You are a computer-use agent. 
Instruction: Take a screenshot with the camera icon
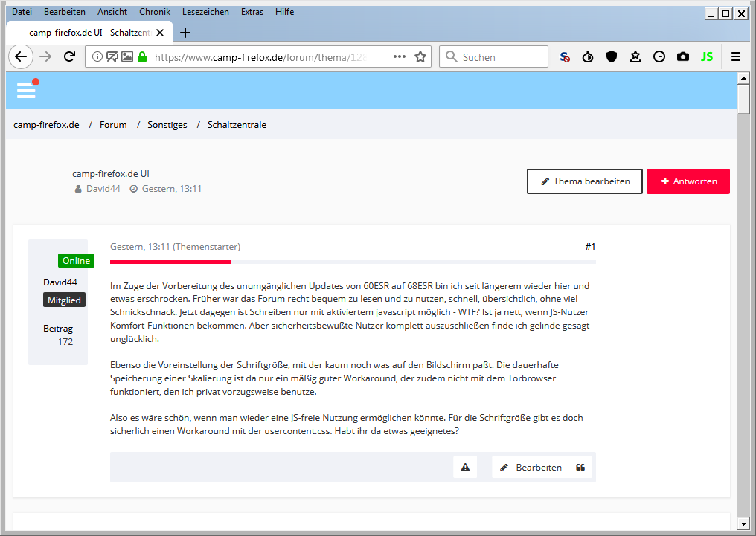point(683,56)
